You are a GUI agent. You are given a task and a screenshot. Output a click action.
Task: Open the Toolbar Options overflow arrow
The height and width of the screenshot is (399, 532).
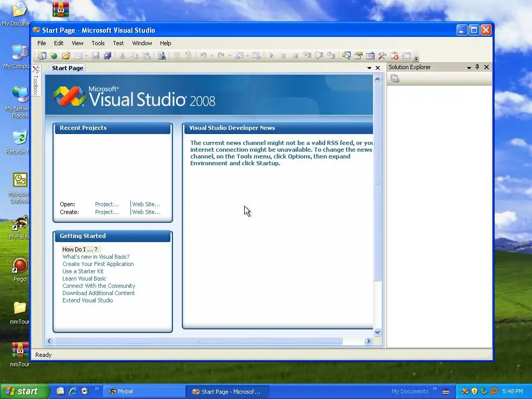(x=416, y=58)
